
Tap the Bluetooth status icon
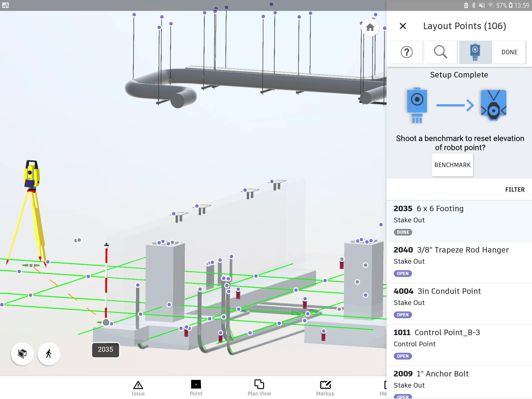[x=474, y=5]
